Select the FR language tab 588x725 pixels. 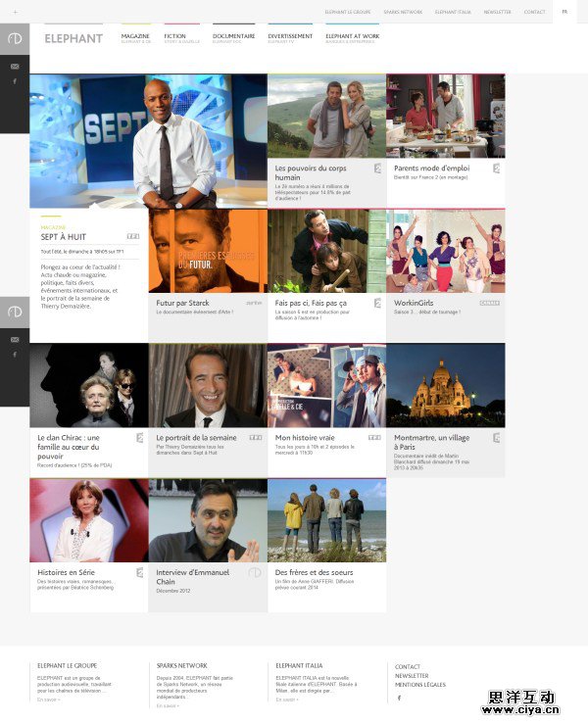(x=563, y=12)
